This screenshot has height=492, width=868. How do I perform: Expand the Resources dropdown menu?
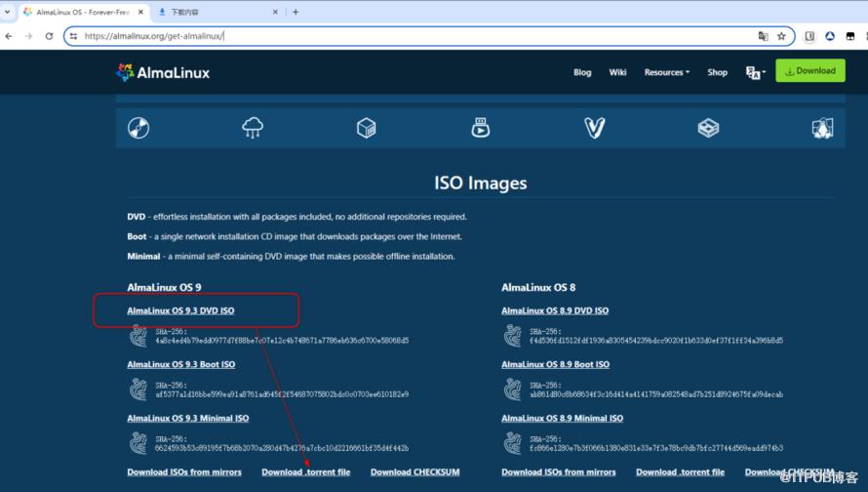[x=666, y=72]
